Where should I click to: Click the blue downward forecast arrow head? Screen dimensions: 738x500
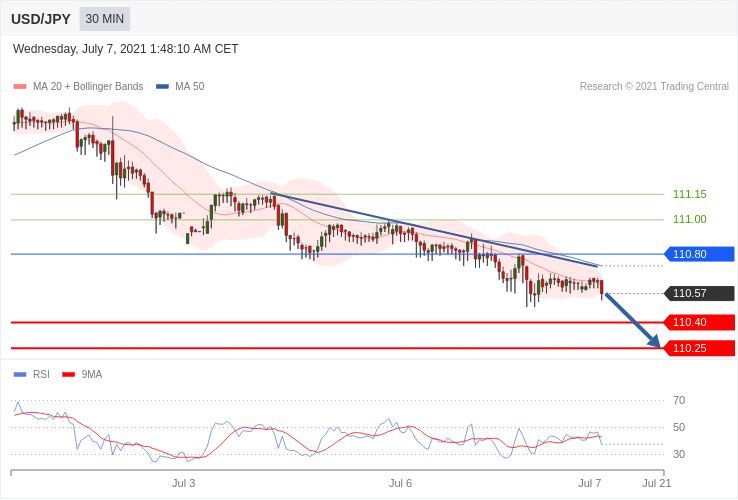coord(655,341)
